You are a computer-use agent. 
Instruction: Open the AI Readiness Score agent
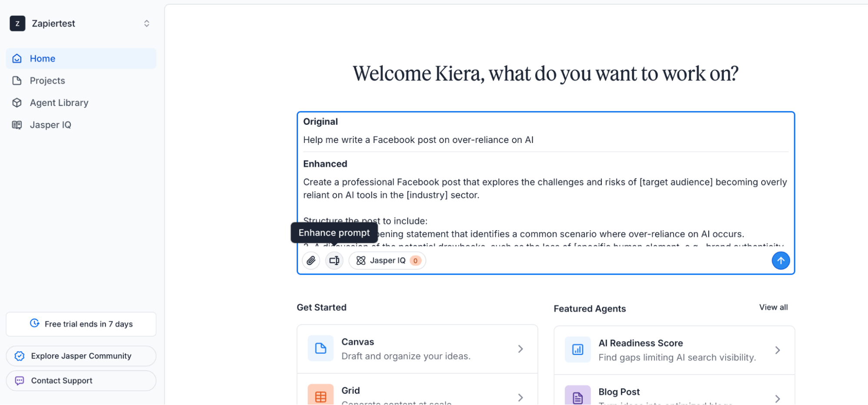point(674,350)
